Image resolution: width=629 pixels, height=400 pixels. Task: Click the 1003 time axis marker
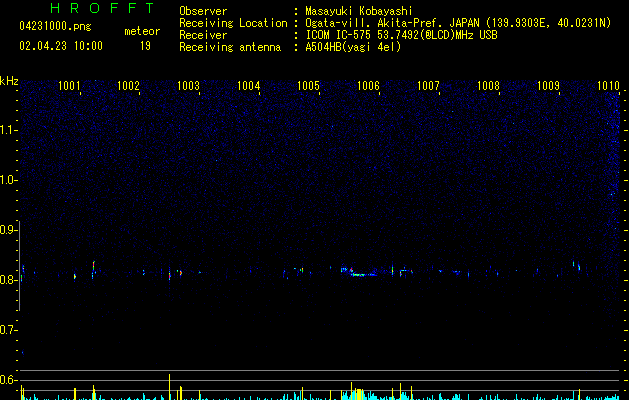click(x=189, y=86)
